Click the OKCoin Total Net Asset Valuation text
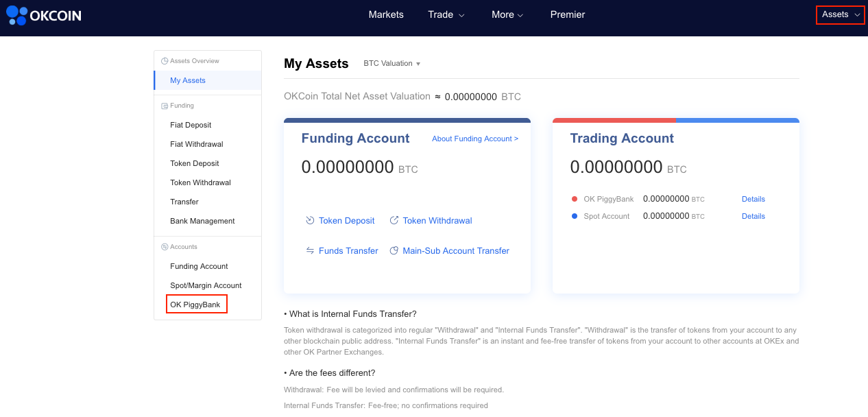The width and height of the screenshot is (868, 417). [357, 96]
